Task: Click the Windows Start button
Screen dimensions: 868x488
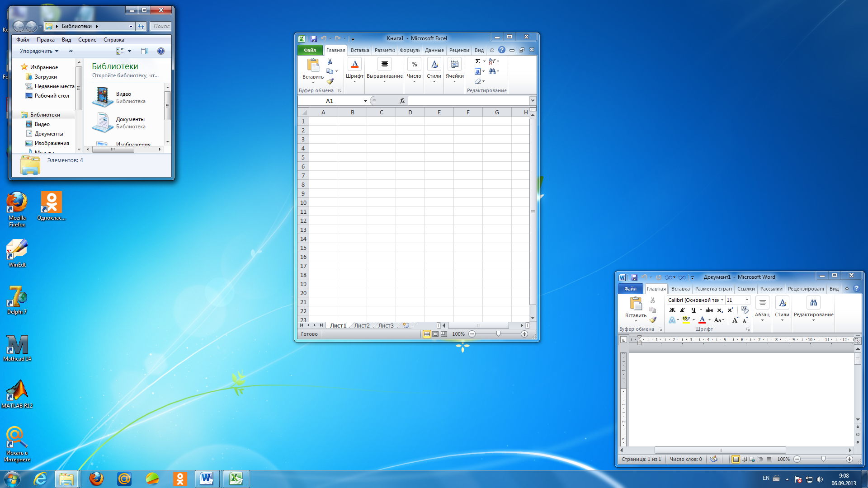Action: tap(12, 479)
